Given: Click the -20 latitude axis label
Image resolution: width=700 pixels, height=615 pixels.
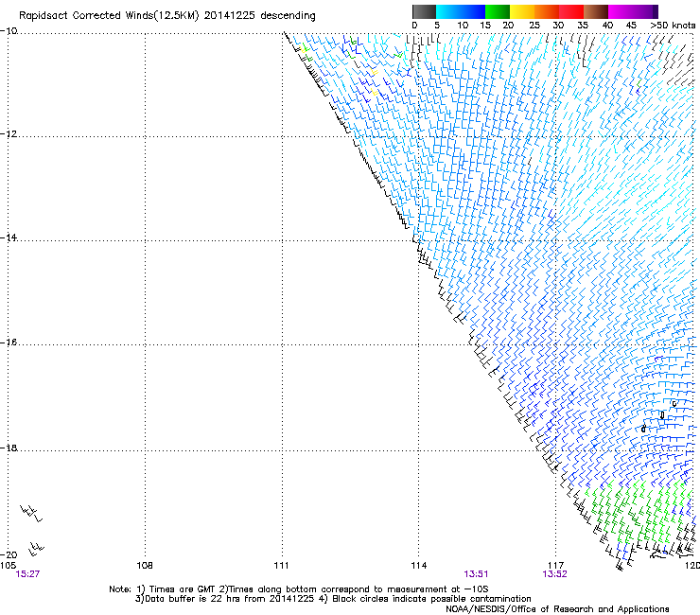Looking at the screenshot, I should point(9,554).
